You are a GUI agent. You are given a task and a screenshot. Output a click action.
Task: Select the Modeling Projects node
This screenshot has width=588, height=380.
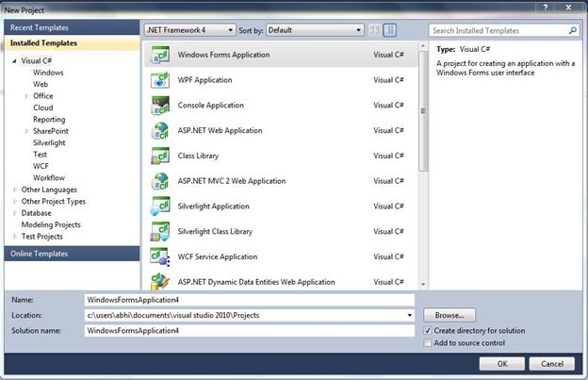click(51, 224)
